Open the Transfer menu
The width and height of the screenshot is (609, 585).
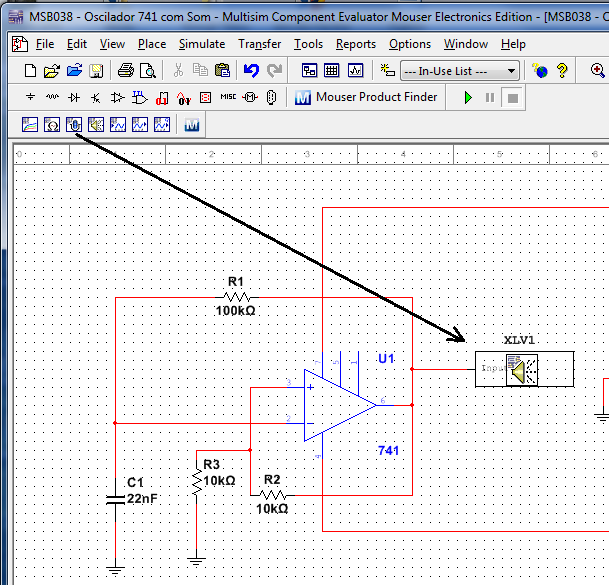pos(259,44)
